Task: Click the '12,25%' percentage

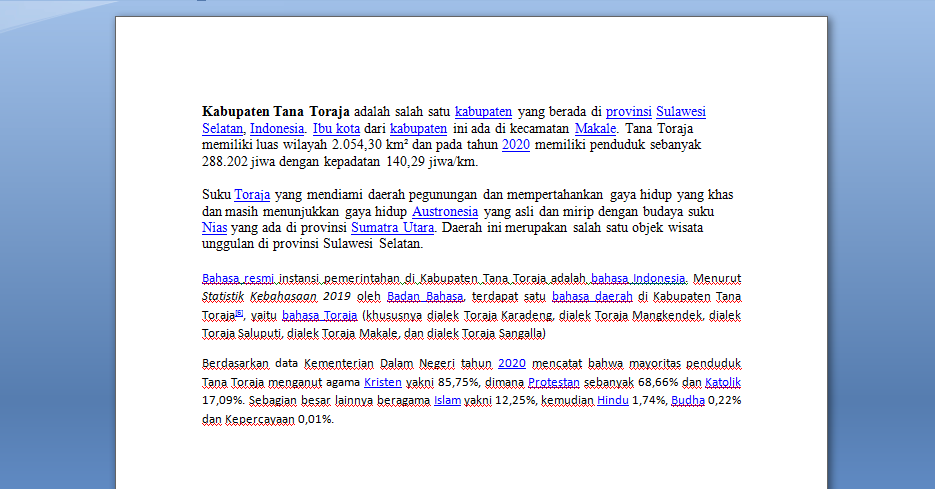Action: pos(516,400)
